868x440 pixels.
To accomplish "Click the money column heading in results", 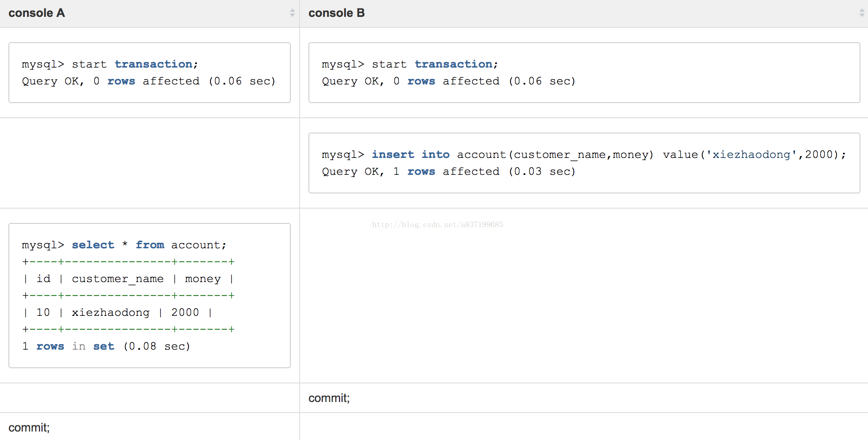I will click(x=203, y=279).
